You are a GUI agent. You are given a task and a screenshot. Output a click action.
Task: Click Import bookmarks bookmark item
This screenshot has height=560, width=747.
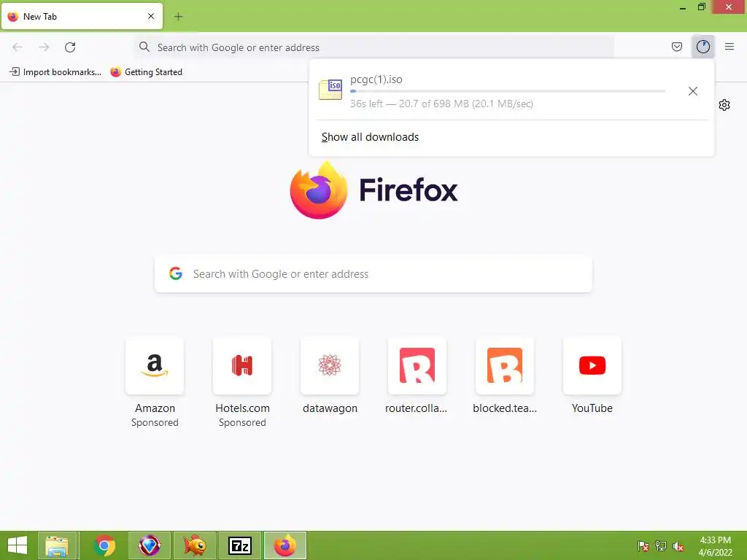55,72
